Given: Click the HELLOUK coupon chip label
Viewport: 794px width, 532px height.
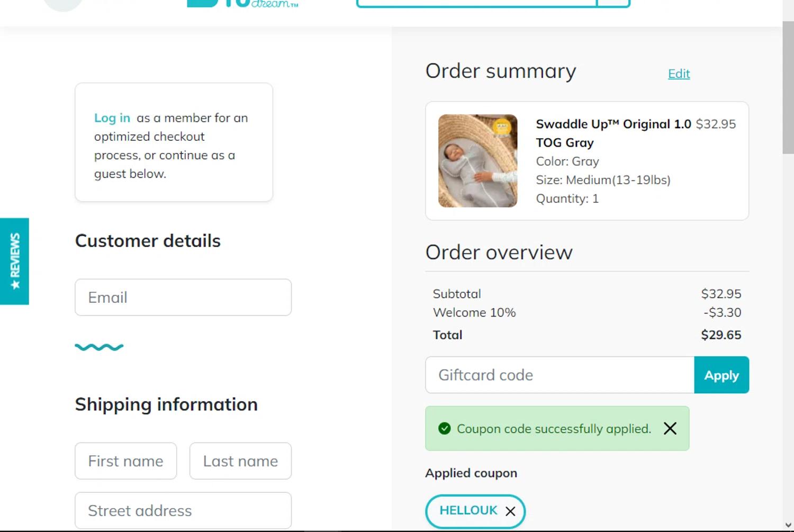Looking at the screenshot, I should click(x=468, y=510).
